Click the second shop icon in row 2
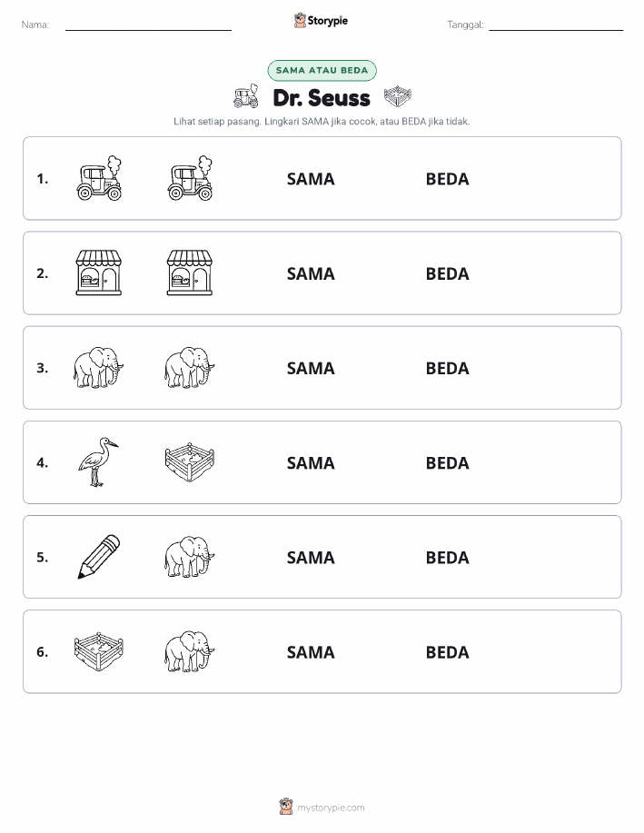The width and height of the screenshot is (644, 833). (190, 273)
